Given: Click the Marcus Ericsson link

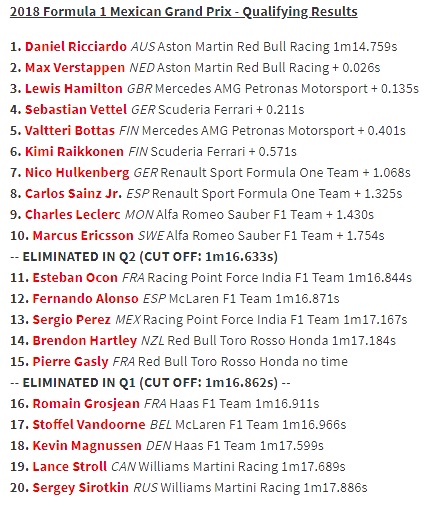Looking at the screenshot, I should pyautogui.click(x=83, y=235).
